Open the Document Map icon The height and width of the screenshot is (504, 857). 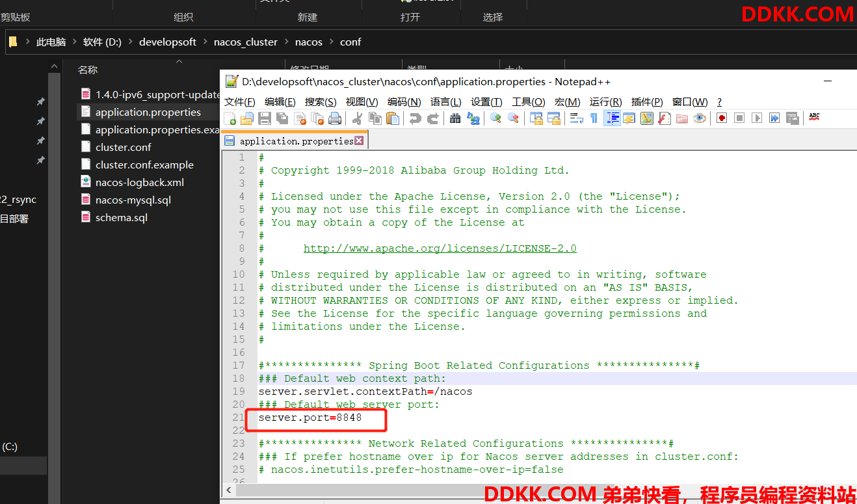[646, 118]
